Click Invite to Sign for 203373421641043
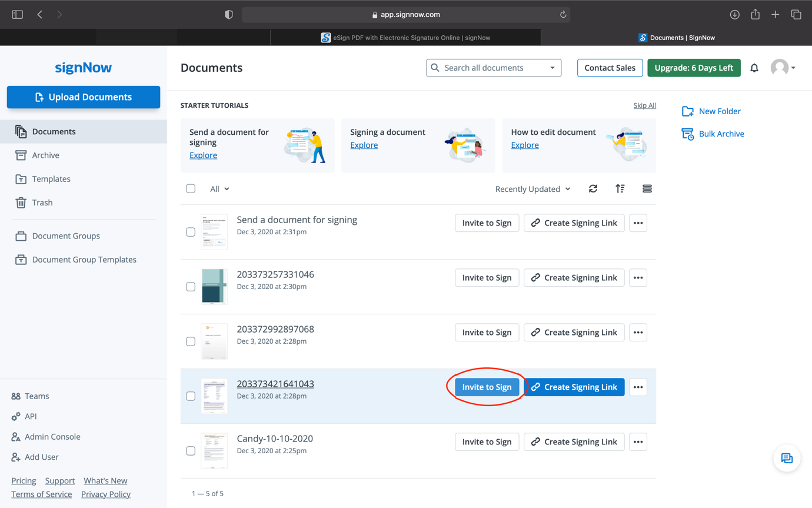812x508 pixels. [487, 387]
